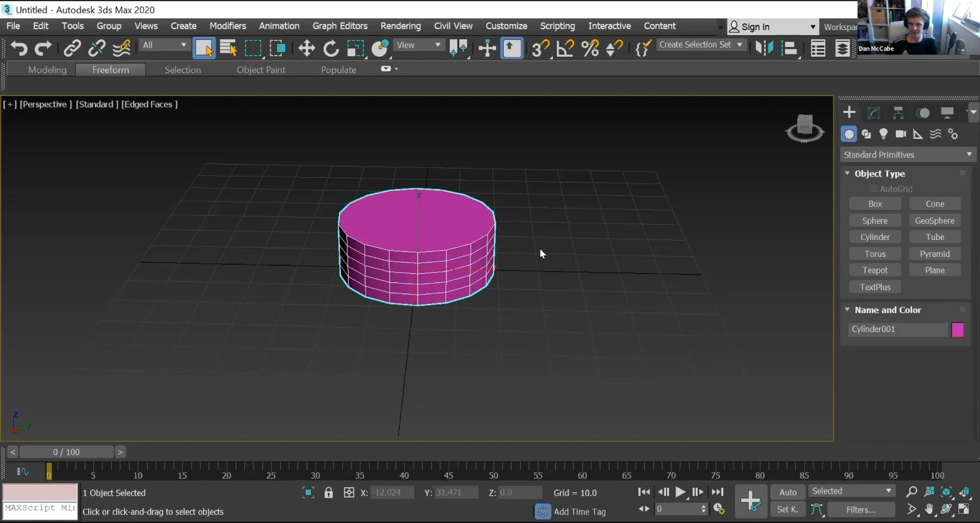Select the Select and Move tool

tap(306, 48)
